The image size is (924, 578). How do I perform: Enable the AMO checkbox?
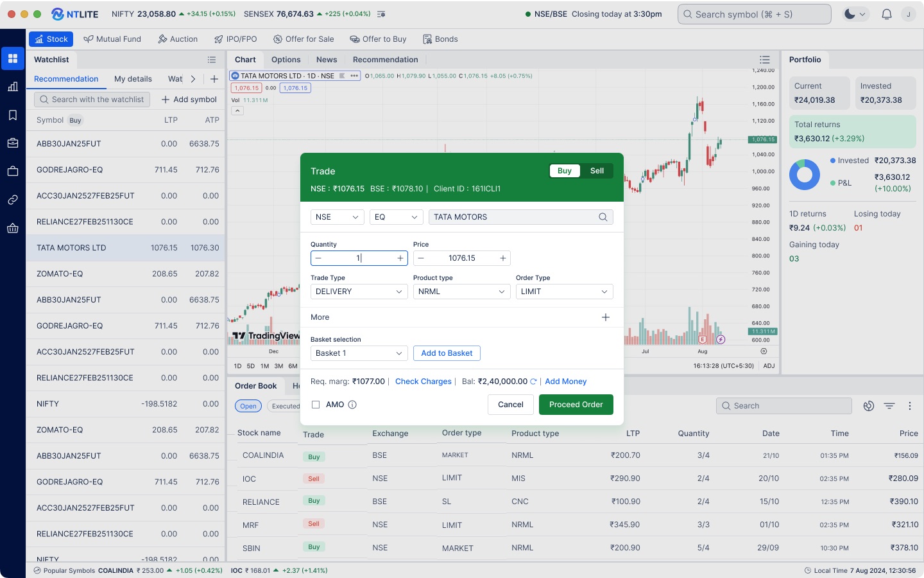(316, 405)
